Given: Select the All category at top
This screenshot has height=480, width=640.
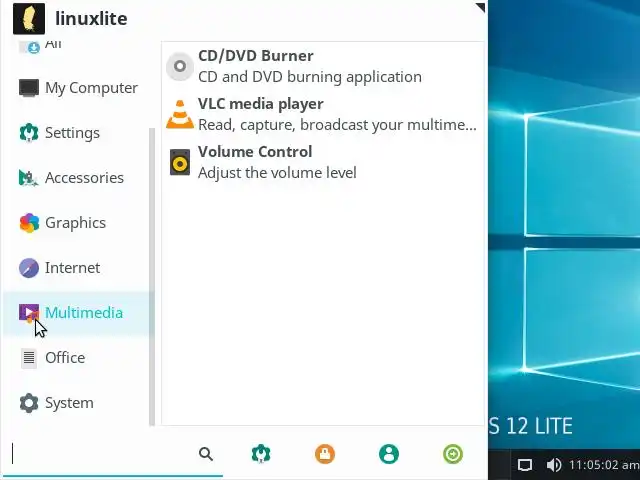Looking at the screenshot, I should pos(77,45).
